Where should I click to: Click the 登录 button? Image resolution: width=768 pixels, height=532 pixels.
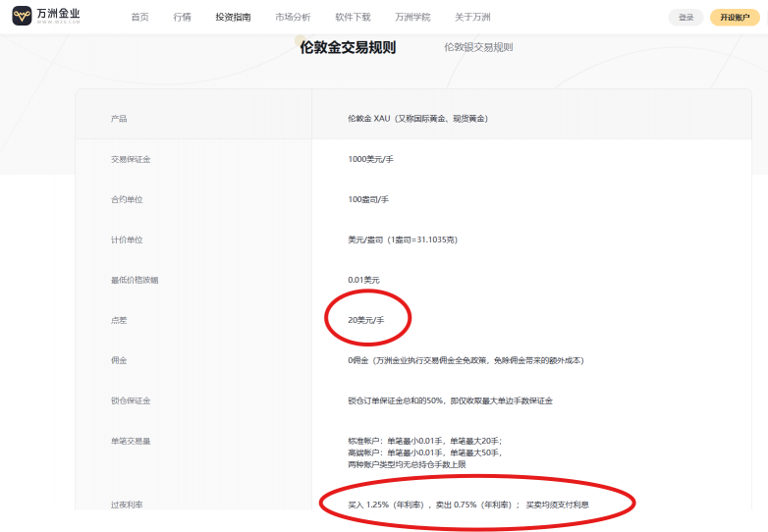(686, 18)
